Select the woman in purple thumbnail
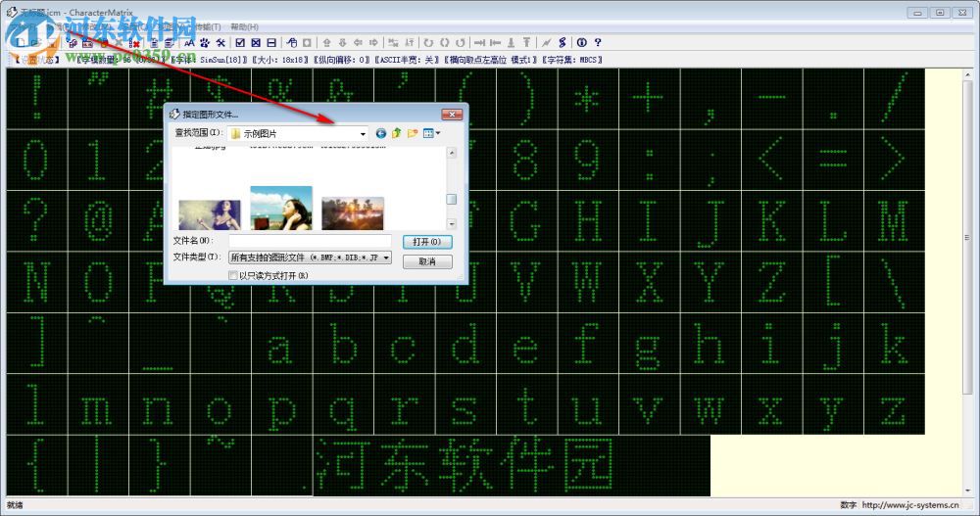This screenshot has width=980, height=516. 210,214
